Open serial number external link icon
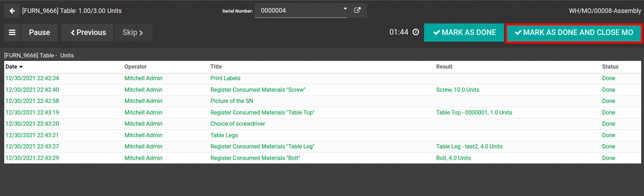644x196 pixels. coord(357,10)
